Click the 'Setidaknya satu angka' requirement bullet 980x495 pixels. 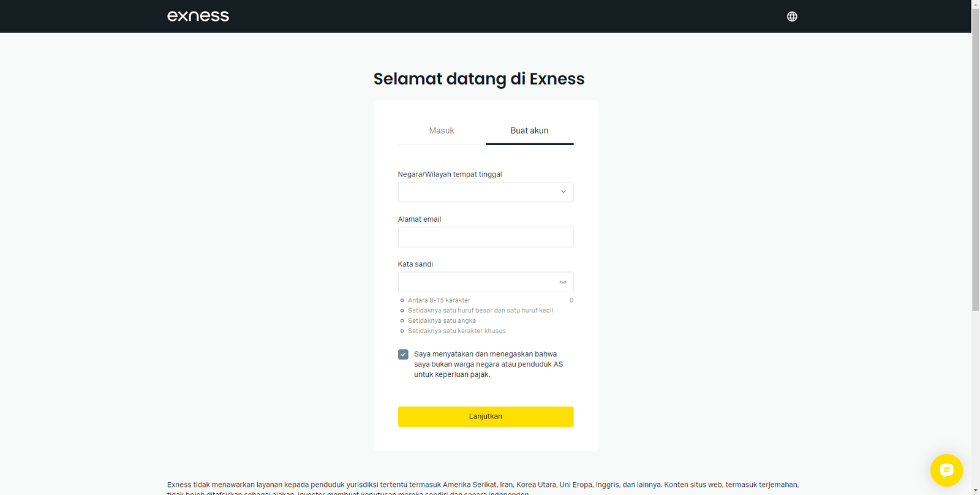click(x=402, y=320)
